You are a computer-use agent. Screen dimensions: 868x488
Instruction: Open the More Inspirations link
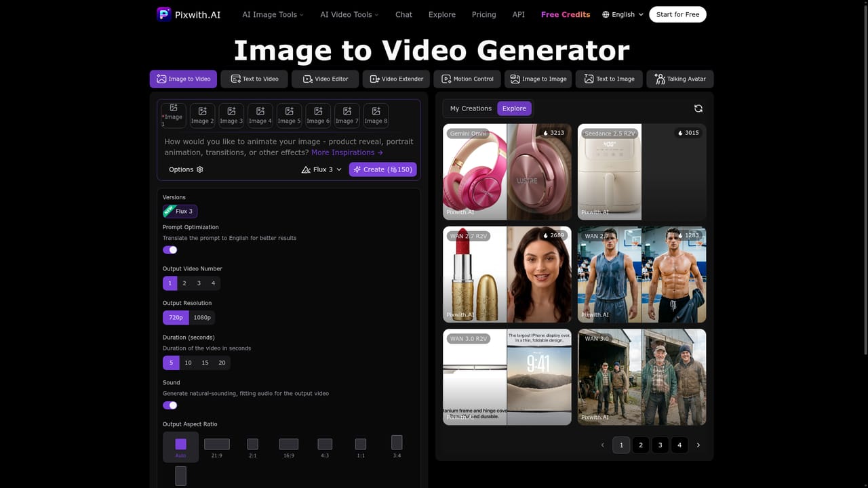(347, 152)
